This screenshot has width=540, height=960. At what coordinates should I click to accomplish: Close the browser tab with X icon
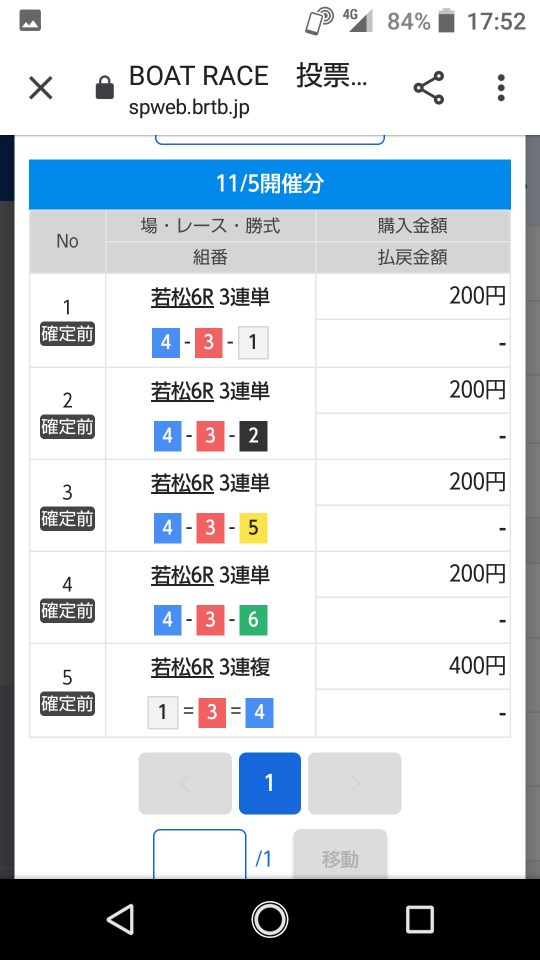(41, 88)
